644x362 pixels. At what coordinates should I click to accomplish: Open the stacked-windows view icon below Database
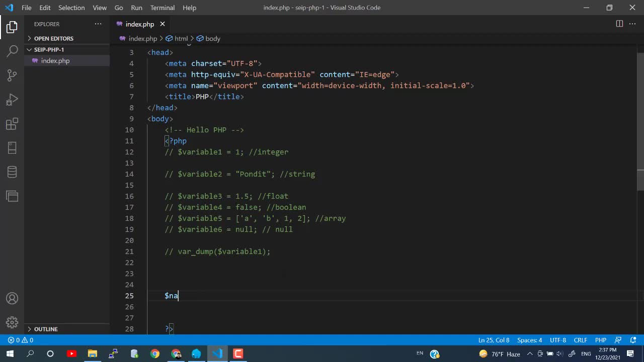coord(12,196)
